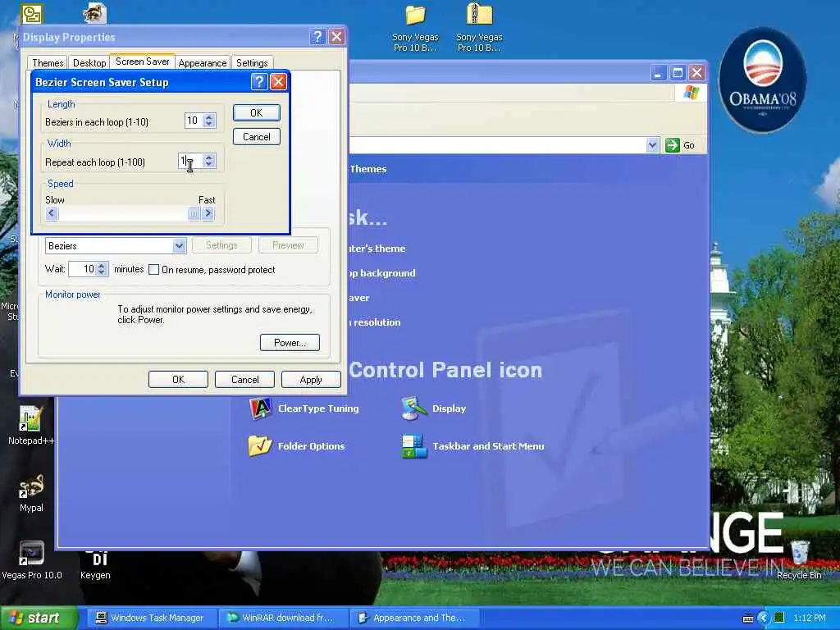Switch to Appearance and Themes taskbar button
The height and width of the screenshot is (630, 840).
[413, 618]
